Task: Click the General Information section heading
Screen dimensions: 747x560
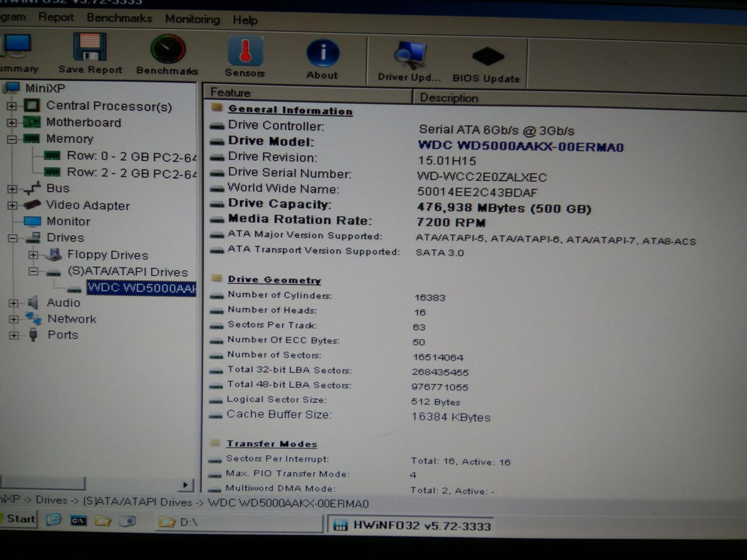Action: (x=290, y=110)
